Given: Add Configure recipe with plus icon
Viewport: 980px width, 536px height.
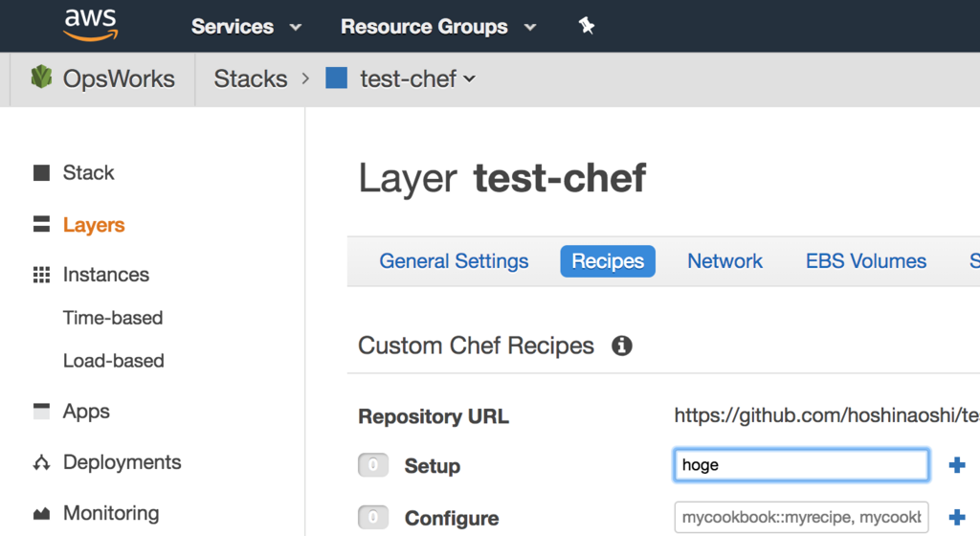Looking at the screenshot, I should (x=957, y=517).
